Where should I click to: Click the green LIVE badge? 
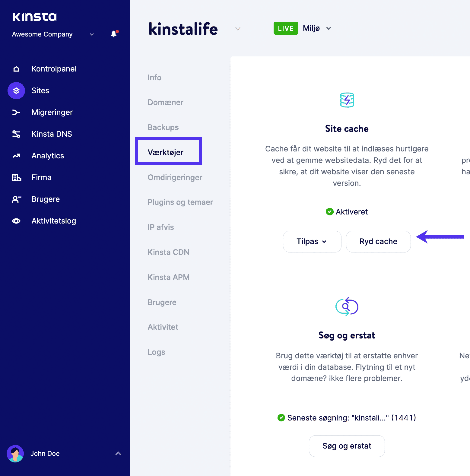(286, 28)
